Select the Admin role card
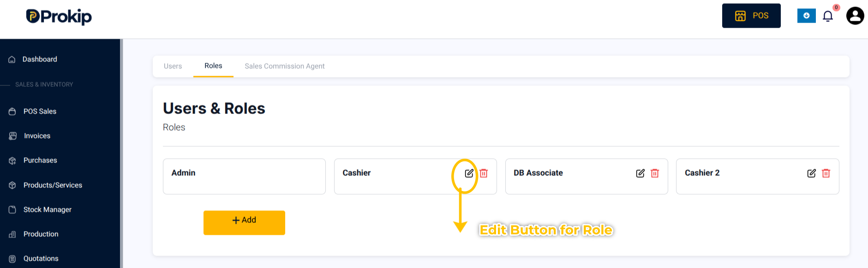 244,176
